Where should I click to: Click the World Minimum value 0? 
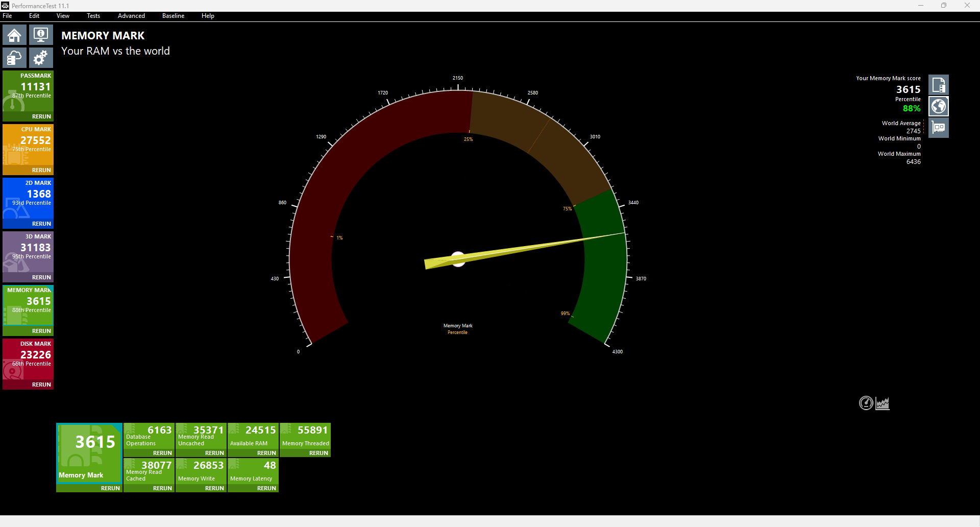919,147
